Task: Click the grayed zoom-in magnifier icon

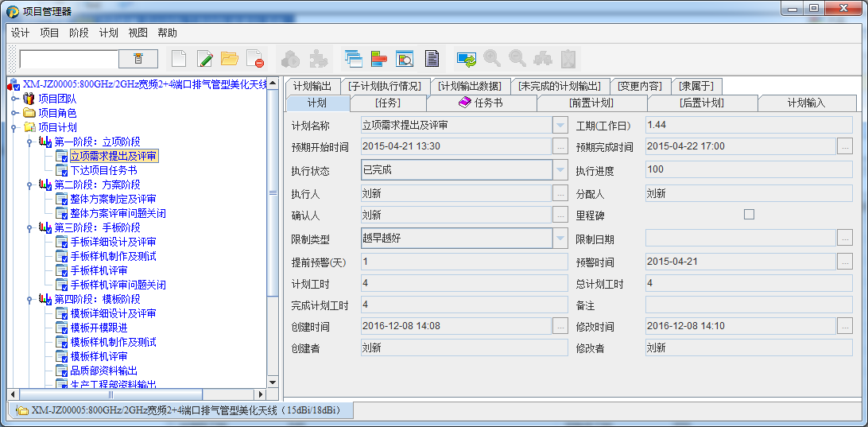Action: tap(492, 58)
